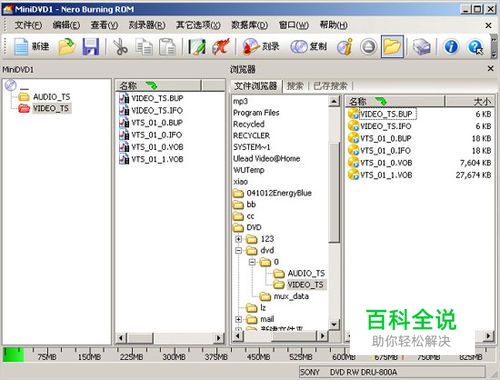The height and width of the screenshot is (380, 500).
Task: Open the 帮助(H) menu
Action: click(333, 25)
